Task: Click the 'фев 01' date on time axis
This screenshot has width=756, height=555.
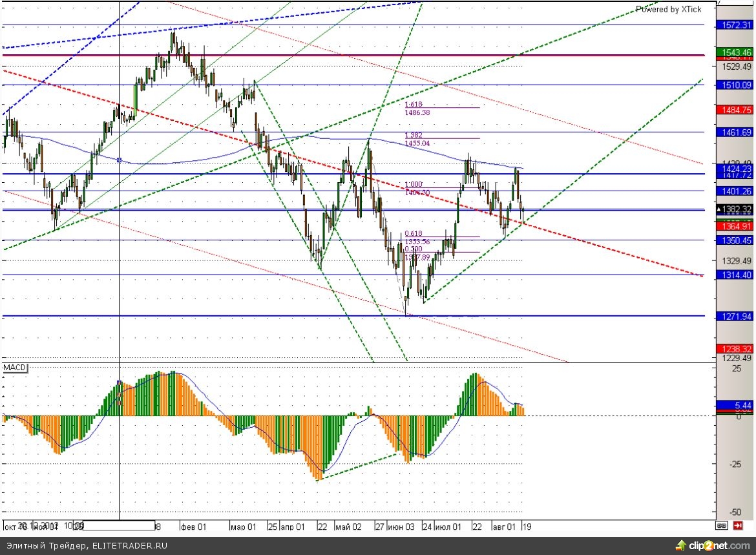Action: 193,527
